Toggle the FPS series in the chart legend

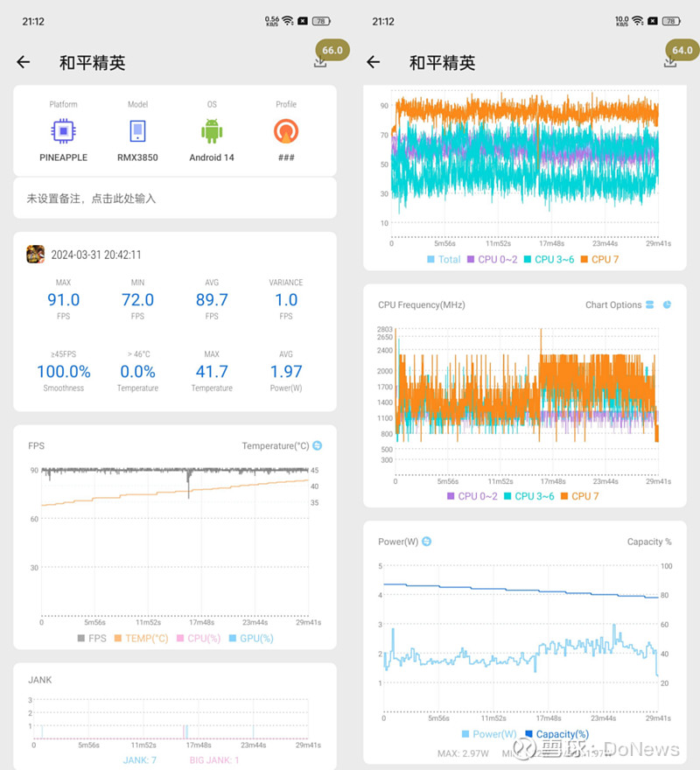coord(92,638)
